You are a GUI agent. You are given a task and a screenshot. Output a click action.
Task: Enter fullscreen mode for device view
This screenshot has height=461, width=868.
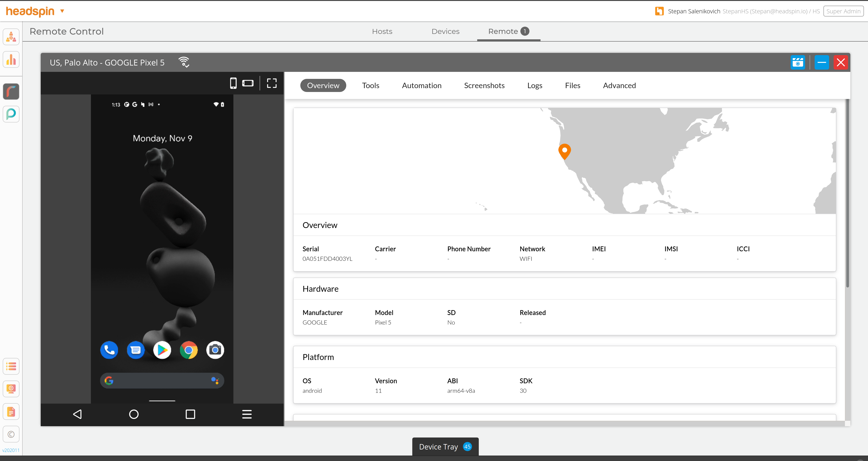click(272, 83)
